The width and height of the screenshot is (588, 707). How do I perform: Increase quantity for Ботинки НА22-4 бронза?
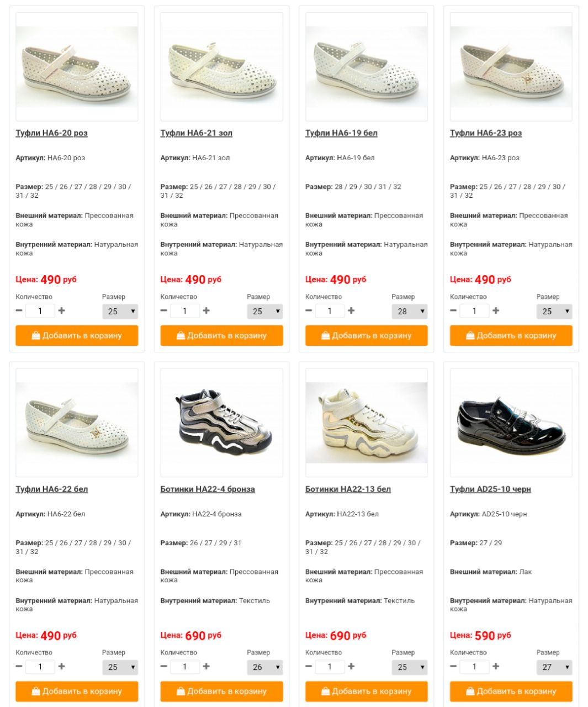click(206, 667)
